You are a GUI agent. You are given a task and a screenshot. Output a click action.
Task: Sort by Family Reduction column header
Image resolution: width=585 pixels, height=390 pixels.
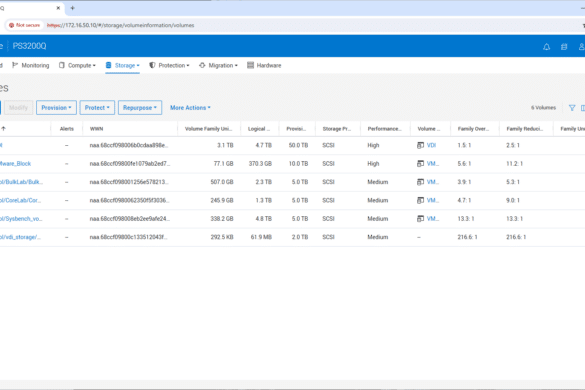click(x=525, y=129)
